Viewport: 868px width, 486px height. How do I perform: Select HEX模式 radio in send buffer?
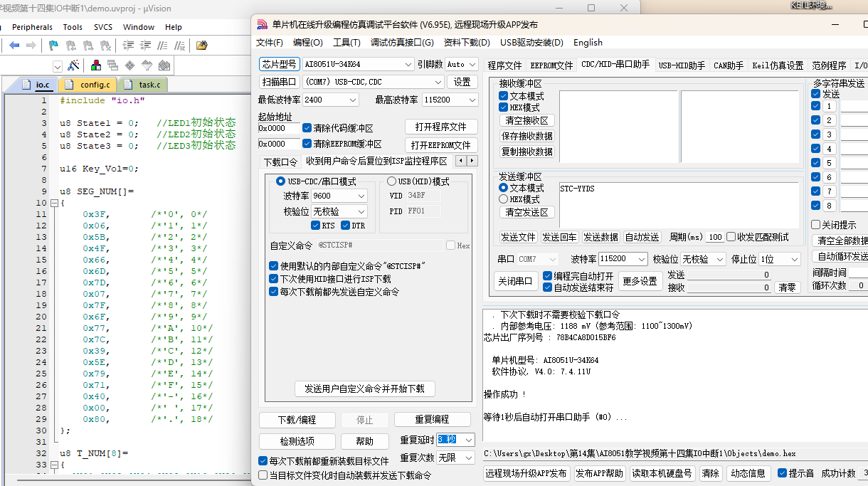pos(504,199)
